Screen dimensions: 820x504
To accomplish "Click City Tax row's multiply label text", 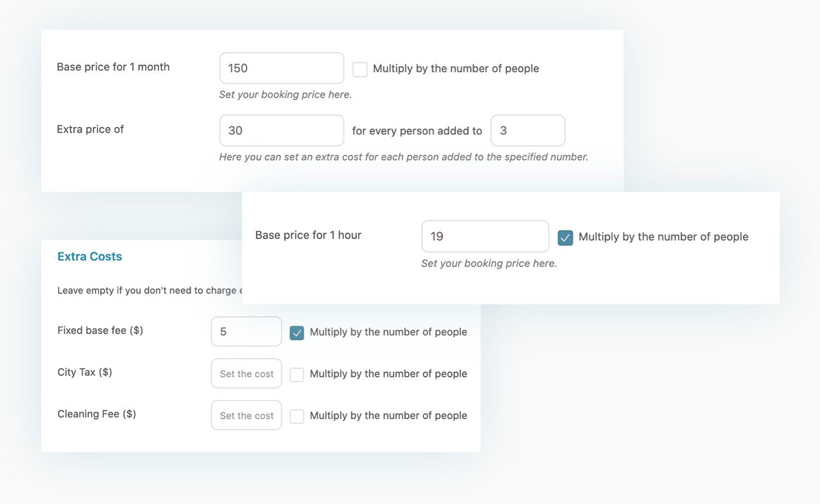I will pos(388,373).
